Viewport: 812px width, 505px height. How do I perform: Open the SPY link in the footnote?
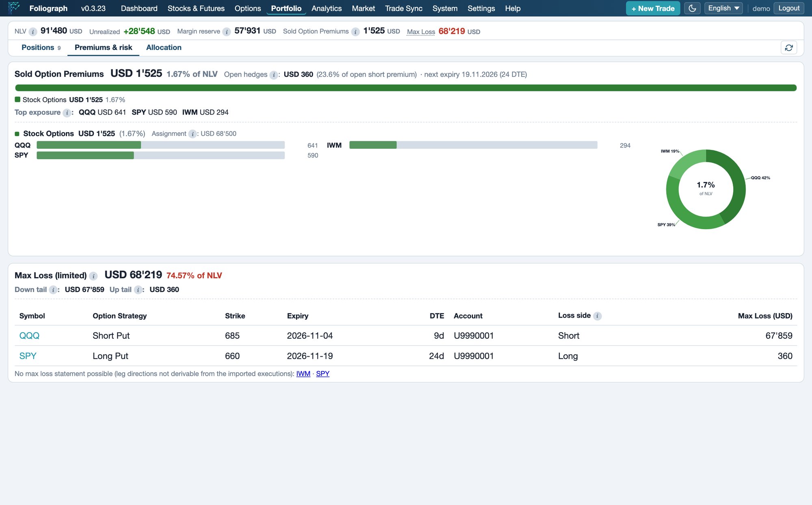(323, 374)
